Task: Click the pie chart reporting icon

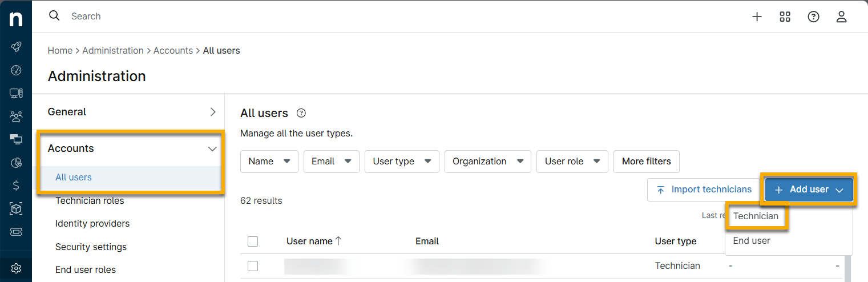Action: click(16, 163)
